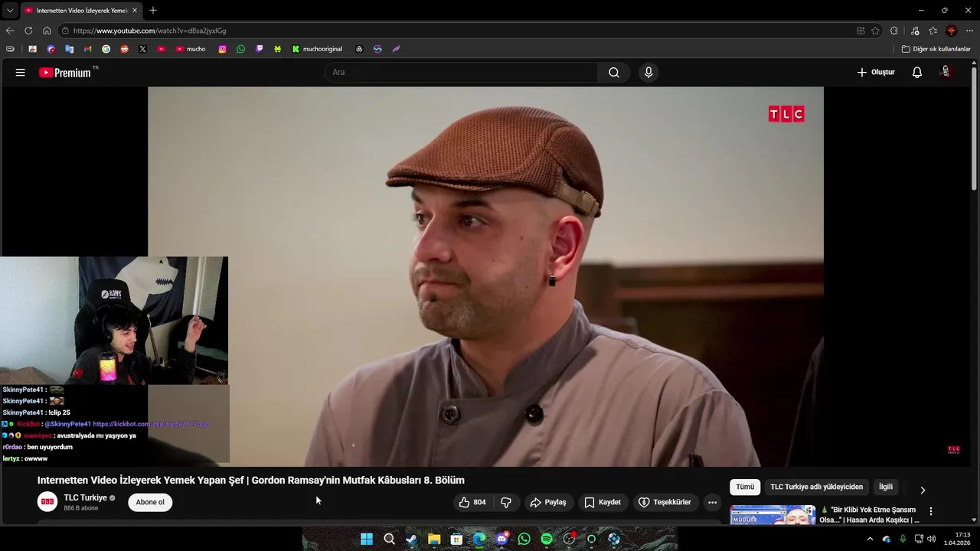This screenshot has height=551, width=980.
Task: Select TLC Turkiye adlı yükleyiciden chip
Action: 816,487
